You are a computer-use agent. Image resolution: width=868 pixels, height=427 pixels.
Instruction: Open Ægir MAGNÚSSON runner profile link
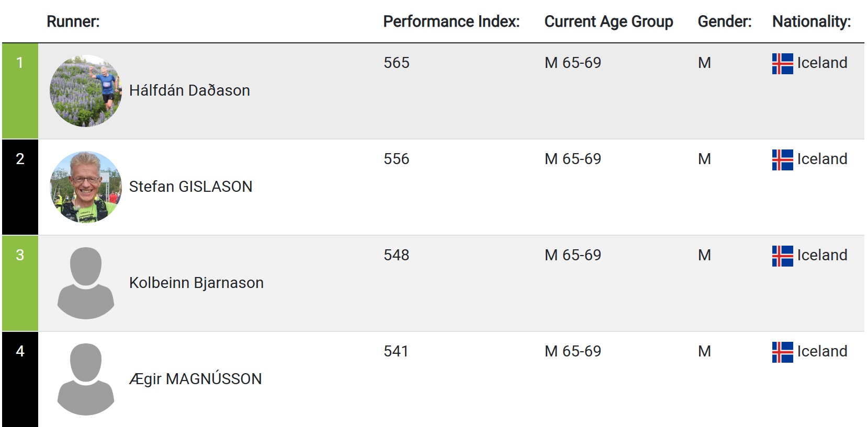click(195, 379)
